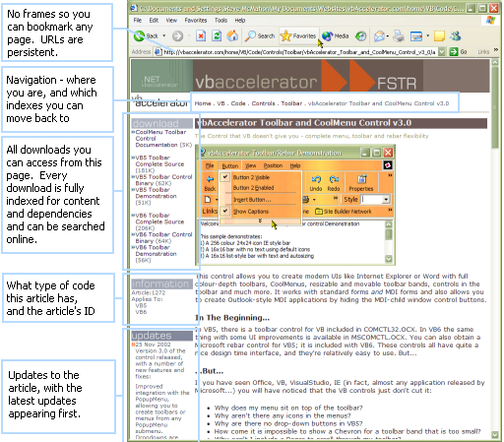504x442 pixels.
Task: Click the IE Stop icon
Action: (x=201, y=35)
